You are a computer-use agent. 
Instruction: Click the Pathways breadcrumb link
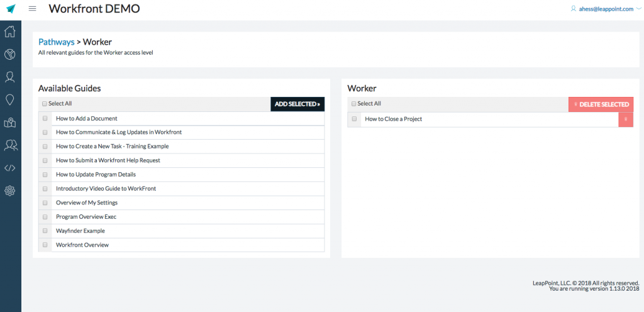56,42
